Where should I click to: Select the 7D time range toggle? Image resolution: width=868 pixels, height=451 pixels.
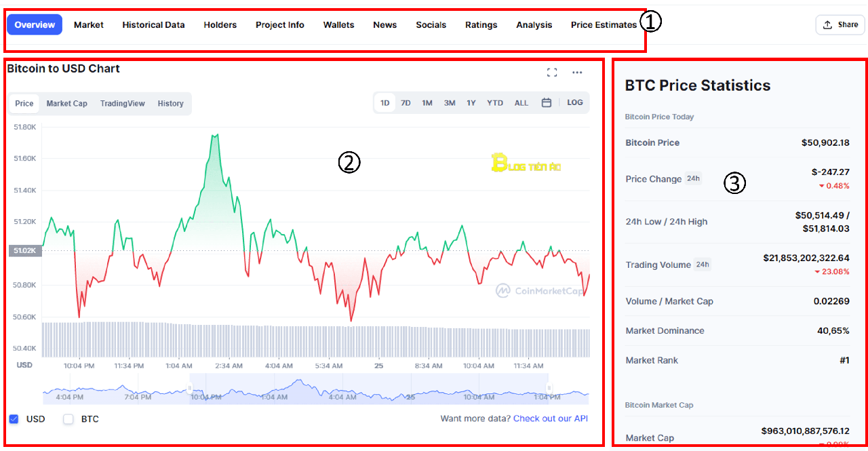pyautogui.click(x=406, y=102)
